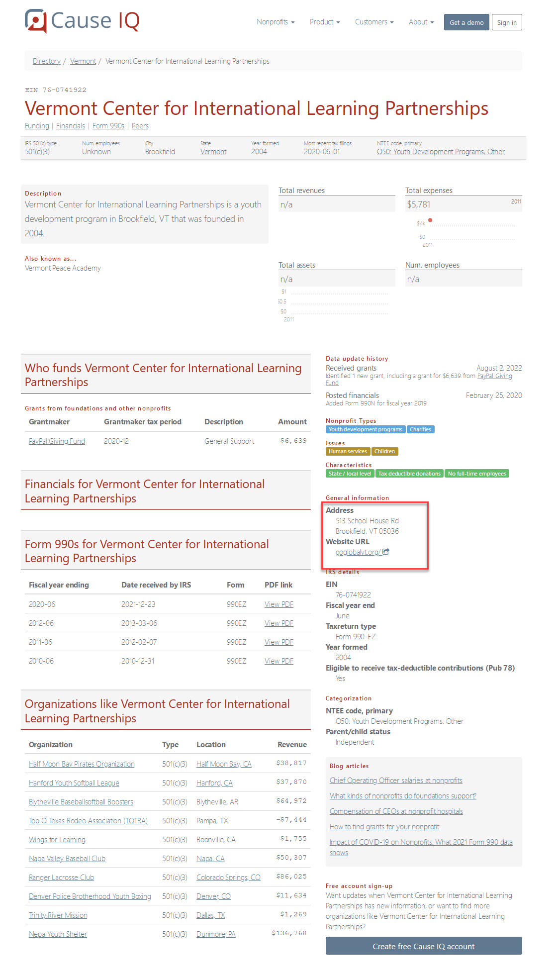Open Top O Texas Rodeo Association link
This screenshot has height=980, width=557.
88,821
